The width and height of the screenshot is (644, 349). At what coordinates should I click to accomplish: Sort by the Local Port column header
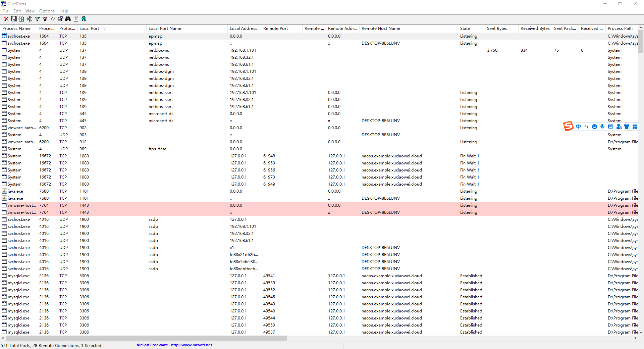tap(90, 29)
